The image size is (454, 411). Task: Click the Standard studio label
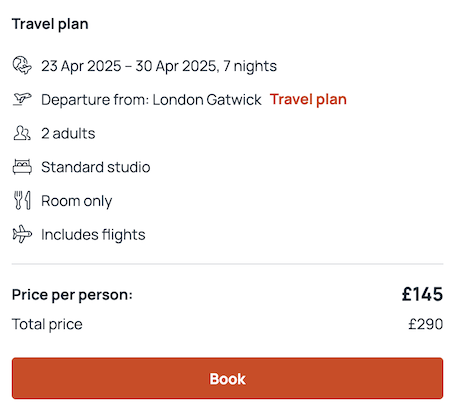(96, 167)
